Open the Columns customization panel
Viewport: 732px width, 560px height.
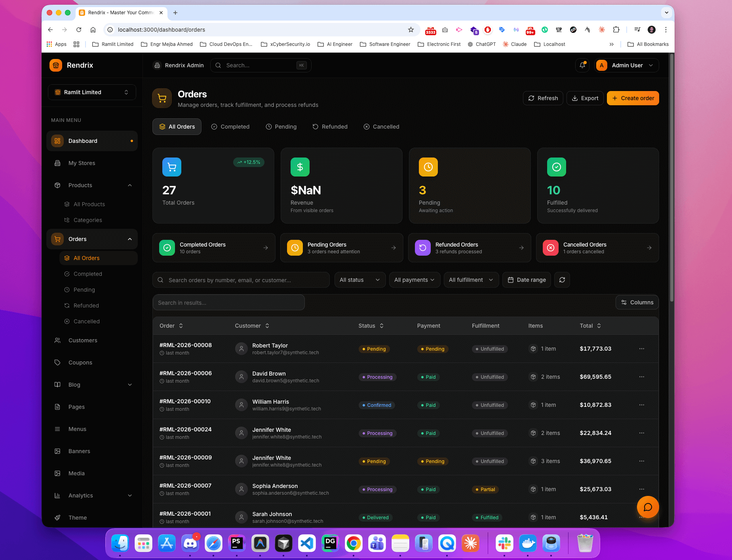tap(637, 302)
